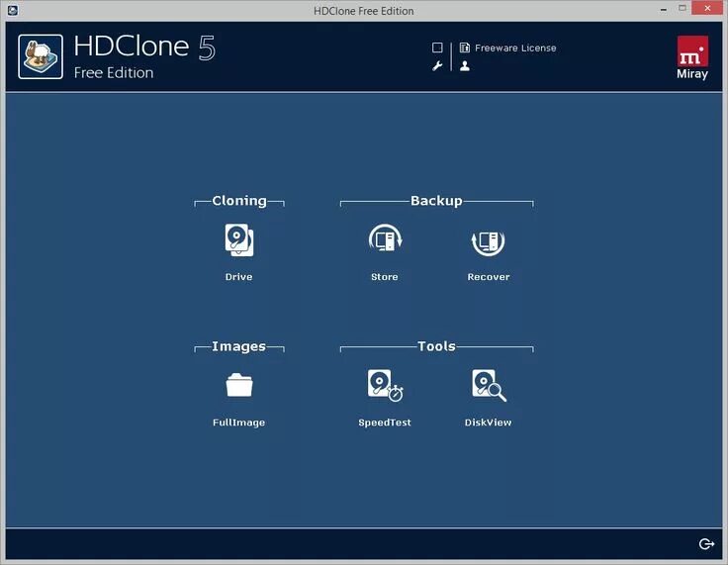The height and width of the screenshot is (565, 728).
Task: Click the Free Edition subtitle text
Action: tap(114, 73)
